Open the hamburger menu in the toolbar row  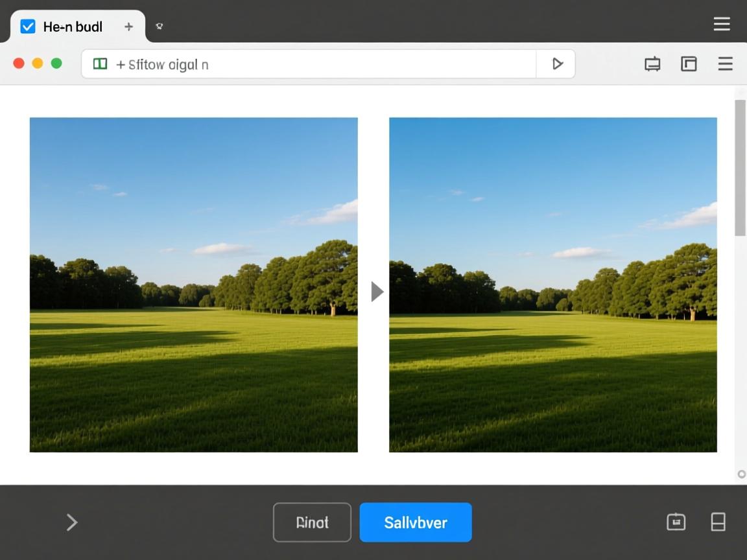click(x=725, y=64)
